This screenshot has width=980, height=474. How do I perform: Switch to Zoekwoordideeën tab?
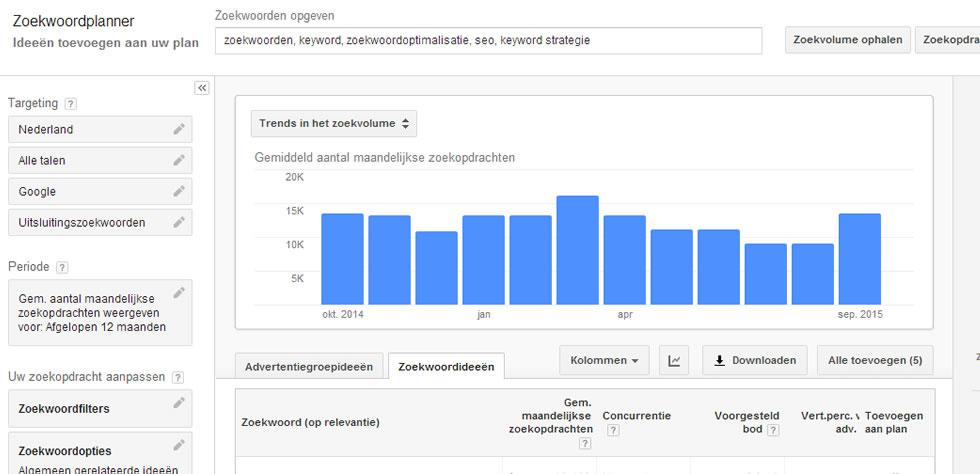click(446, 366)
